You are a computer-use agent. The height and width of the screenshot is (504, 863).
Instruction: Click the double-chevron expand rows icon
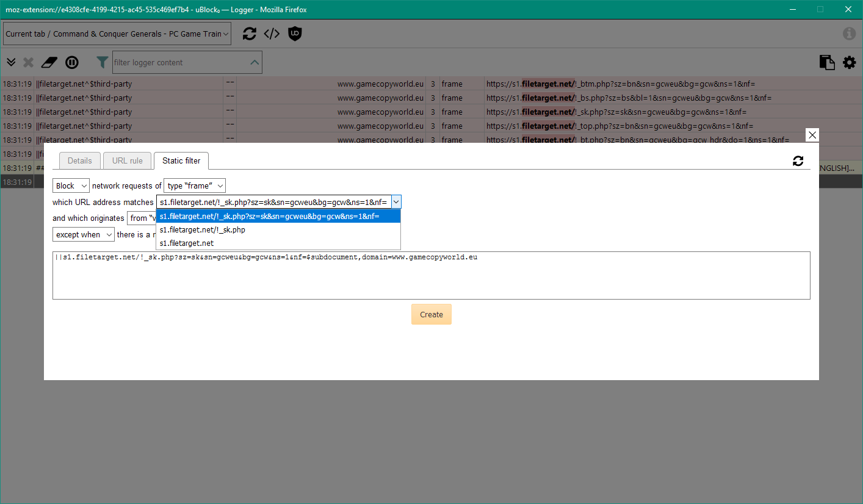coord(11,62)
